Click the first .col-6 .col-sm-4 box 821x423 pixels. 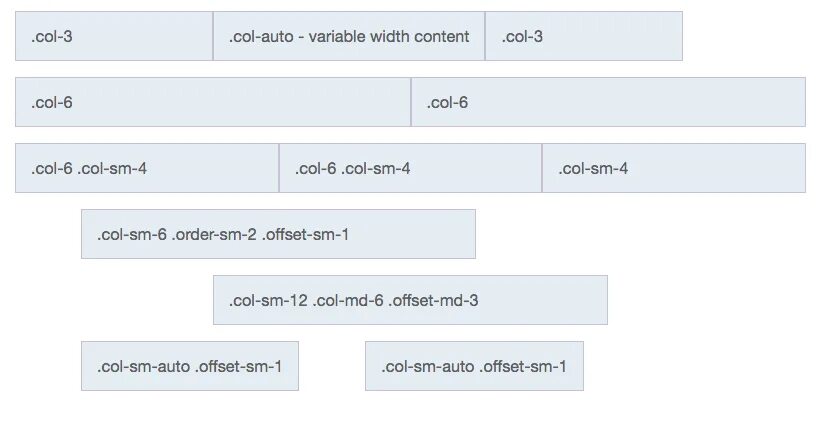click(x=147, y=168)
